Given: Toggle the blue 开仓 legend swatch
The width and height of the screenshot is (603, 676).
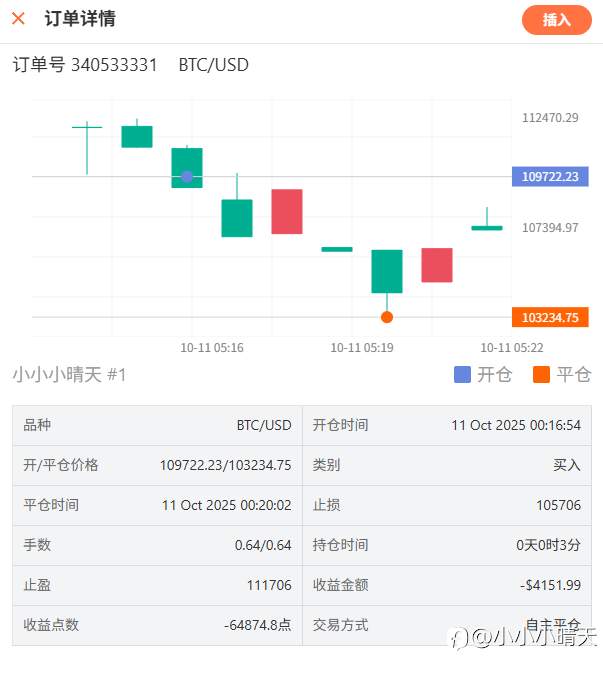Looking at the screenshot, I should pyautogui.click(x=462, y=375).
